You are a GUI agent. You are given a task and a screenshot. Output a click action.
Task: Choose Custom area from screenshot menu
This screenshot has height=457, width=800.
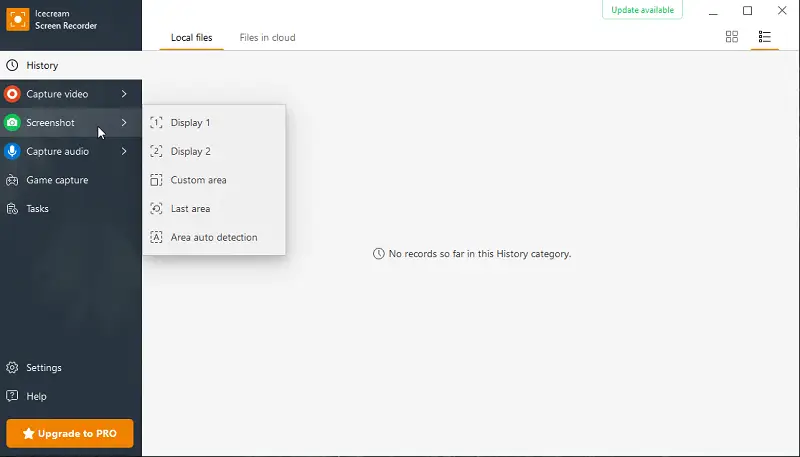click(198, 181)
